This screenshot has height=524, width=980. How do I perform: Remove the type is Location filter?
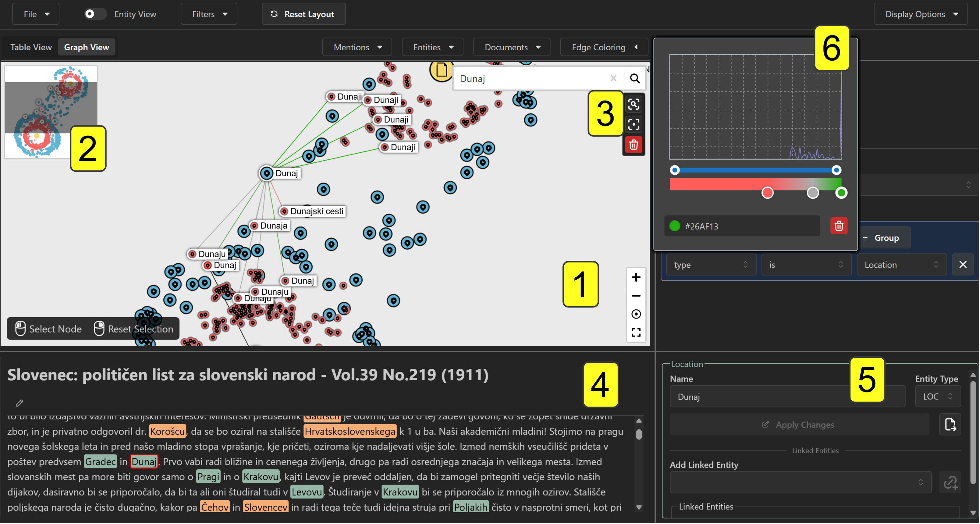coord(963,265)
